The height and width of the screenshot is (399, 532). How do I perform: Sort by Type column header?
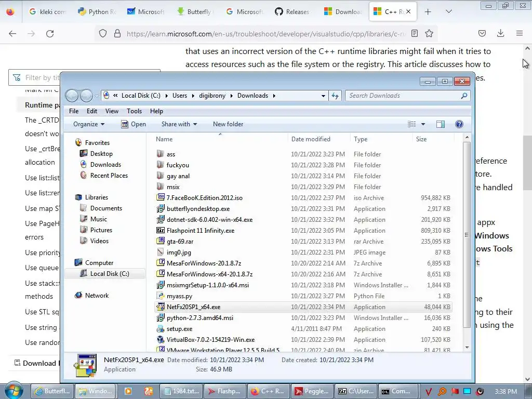click(381, 139)
